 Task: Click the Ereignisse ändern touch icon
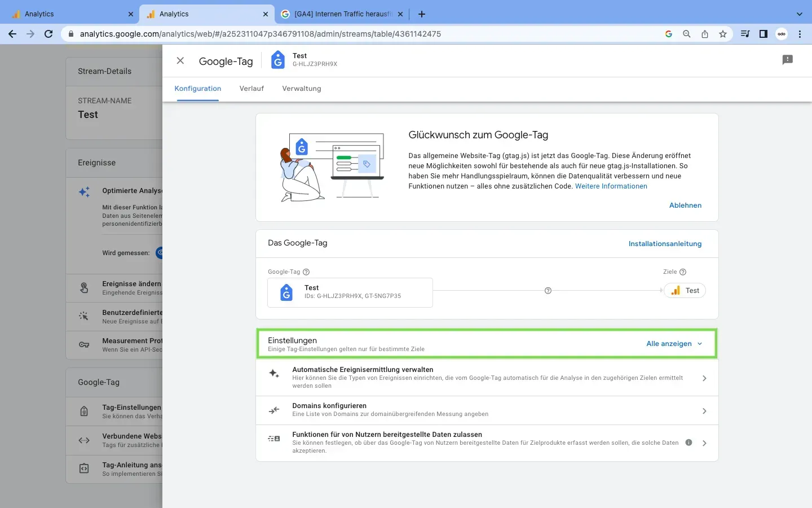[x=84, y=288]
